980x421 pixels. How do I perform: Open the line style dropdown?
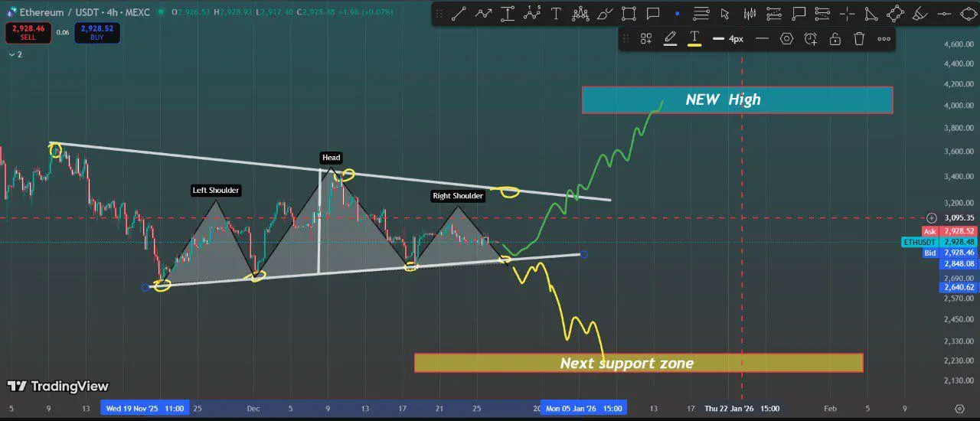(x=762, y=39)
